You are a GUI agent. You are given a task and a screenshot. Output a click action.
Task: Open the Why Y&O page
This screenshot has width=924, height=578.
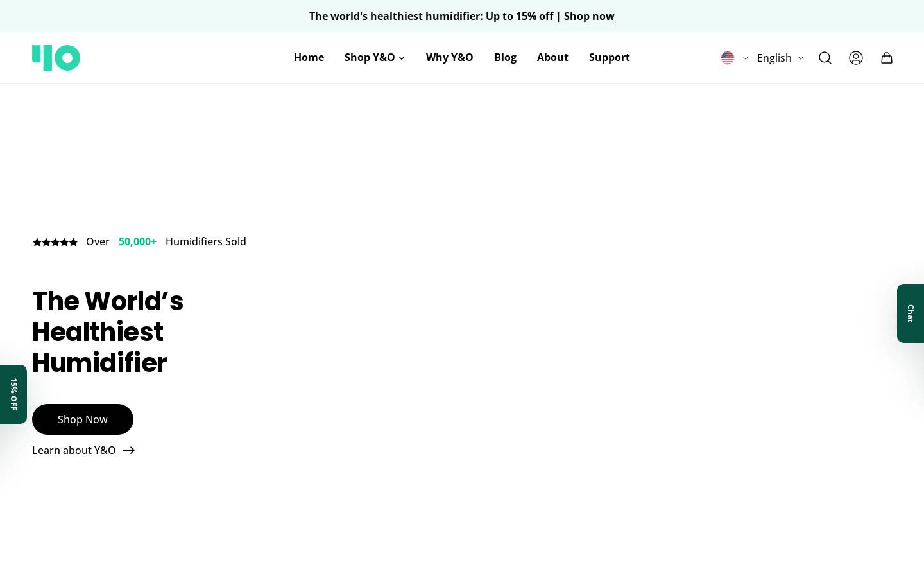click(450, 57)
